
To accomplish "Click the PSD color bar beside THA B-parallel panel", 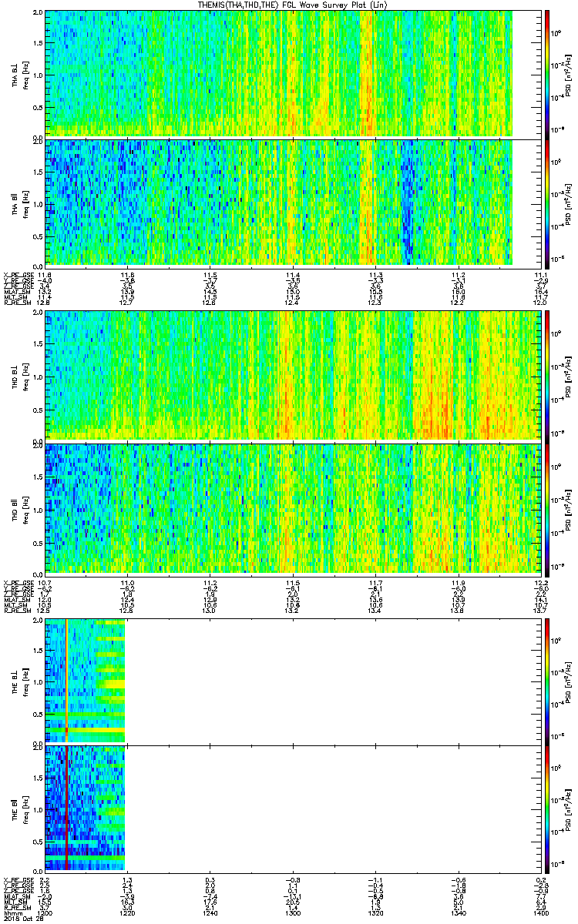I will pos(546,203).
